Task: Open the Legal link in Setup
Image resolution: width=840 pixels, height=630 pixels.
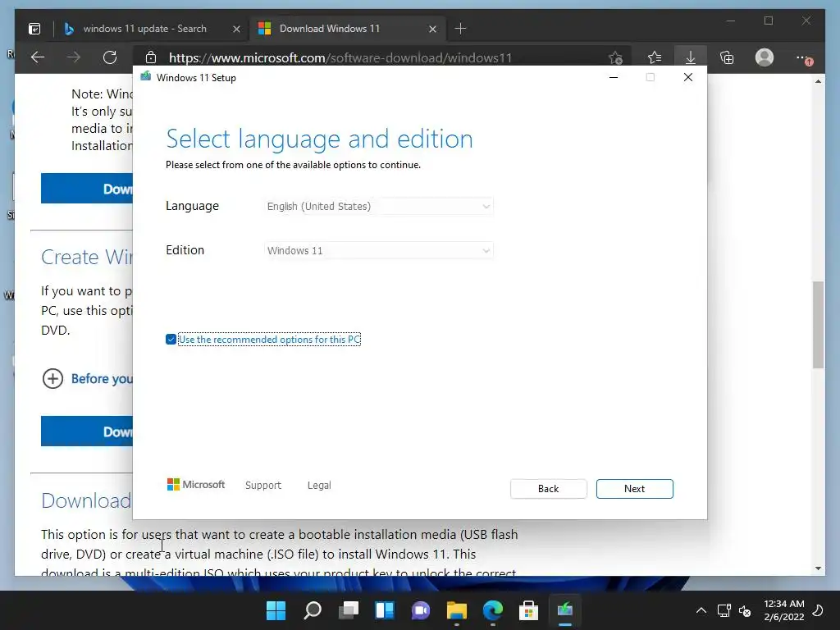Action: tap(319, 486)
